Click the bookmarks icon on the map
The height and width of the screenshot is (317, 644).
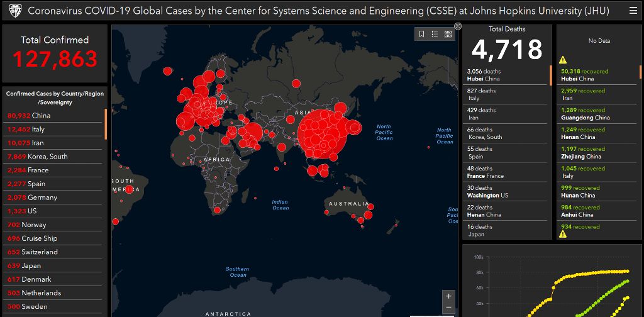pyautogui.click(x=422, y=34)
